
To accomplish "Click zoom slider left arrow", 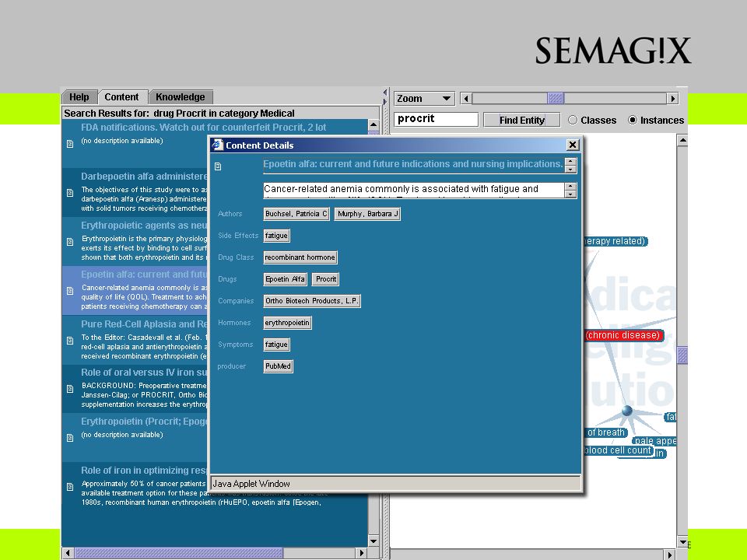I will click(x=466, y=99).
